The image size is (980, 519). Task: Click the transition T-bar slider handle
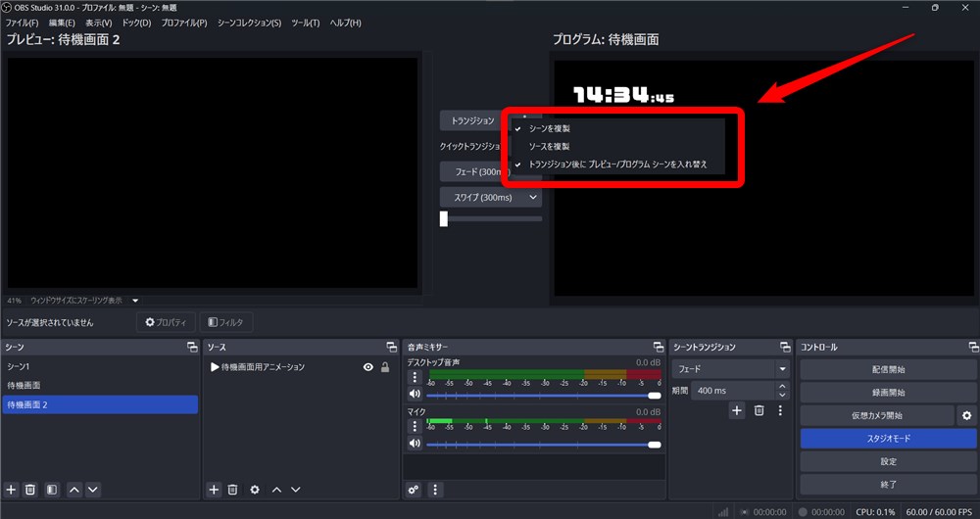(444, 218)
